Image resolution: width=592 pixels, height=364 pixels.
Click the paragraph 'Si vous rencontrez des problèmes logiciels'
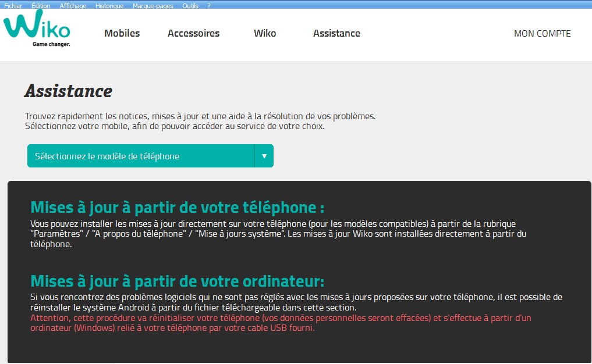296,302
